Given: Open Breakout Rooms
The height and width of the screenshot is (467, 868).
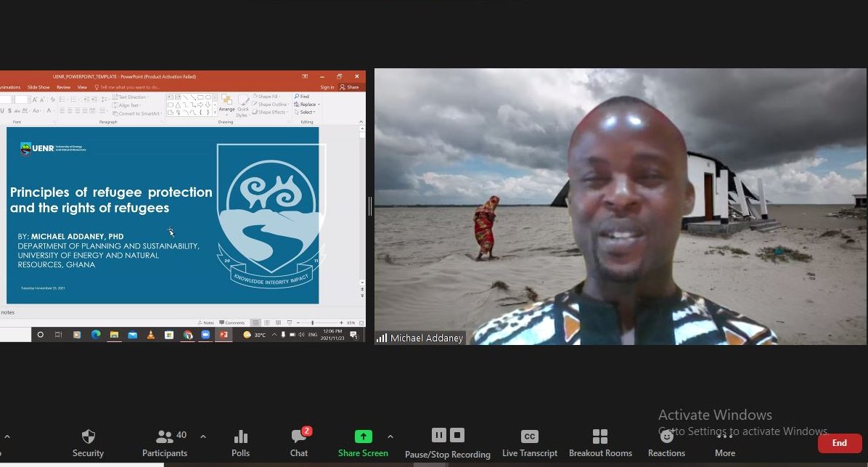Looking at the screenshot, I should 600,442.
